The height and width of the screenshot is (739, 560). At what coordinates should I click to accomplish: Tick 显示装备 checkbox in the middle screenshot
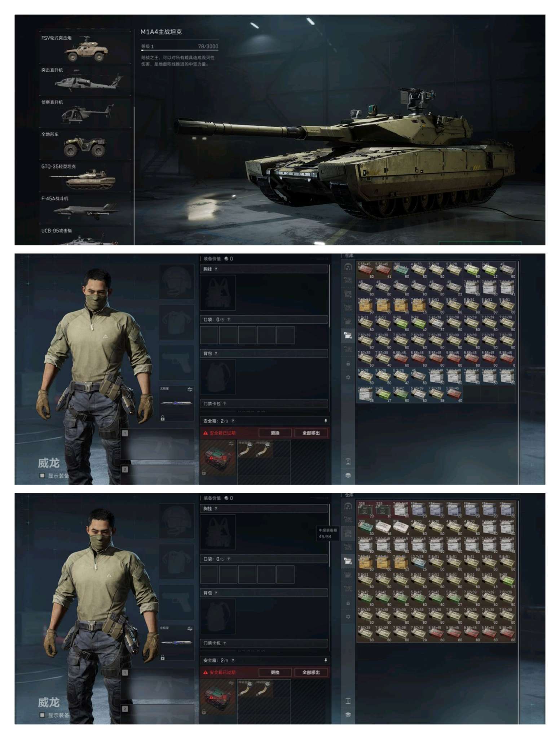point(42,476)
